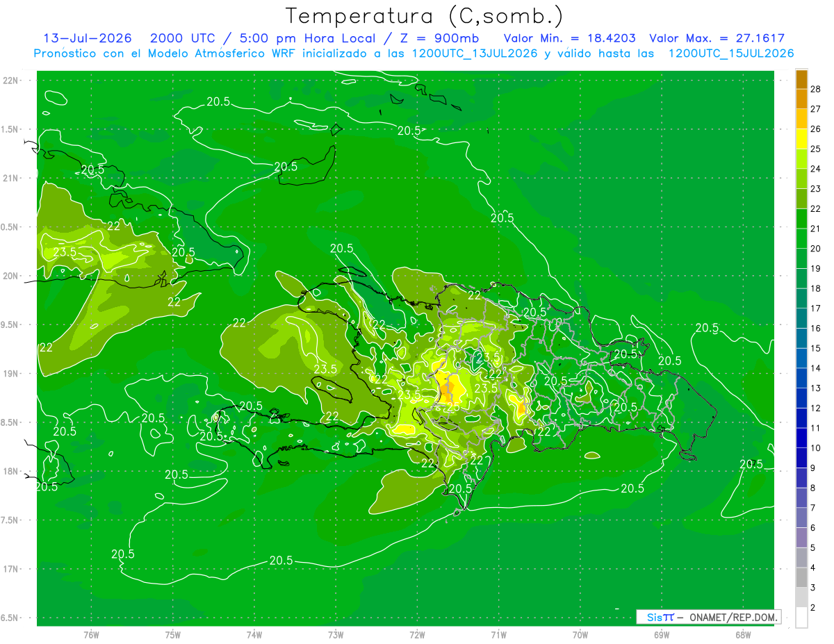
Task: Pick the gray legend swatch between 3 and 4
Action: pyautogui.click(x=801, y=578)
